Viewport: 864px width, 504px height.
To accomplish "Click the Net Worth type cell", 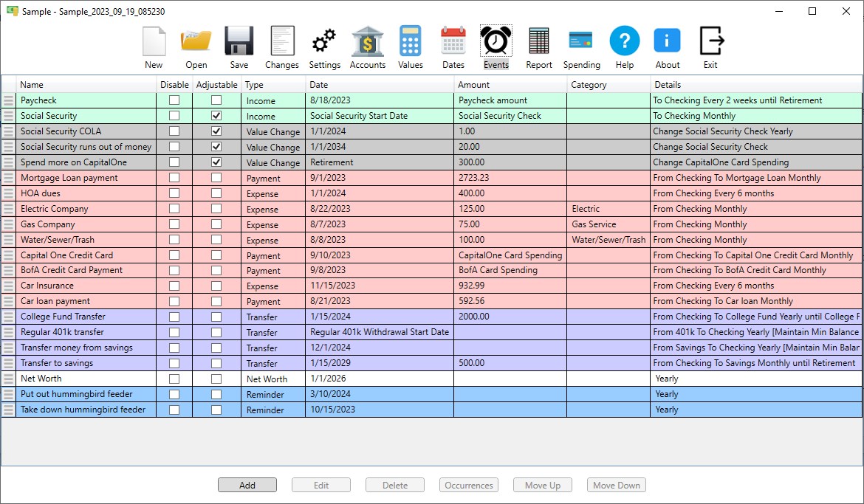I will click(x=273, y=379).
